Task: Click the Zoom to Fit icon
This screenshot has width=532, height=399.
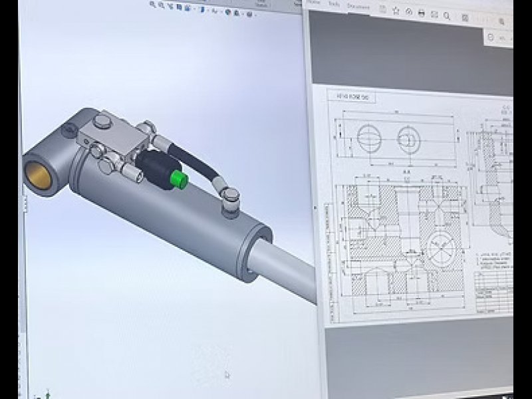Action: click(x=154, y=4)
